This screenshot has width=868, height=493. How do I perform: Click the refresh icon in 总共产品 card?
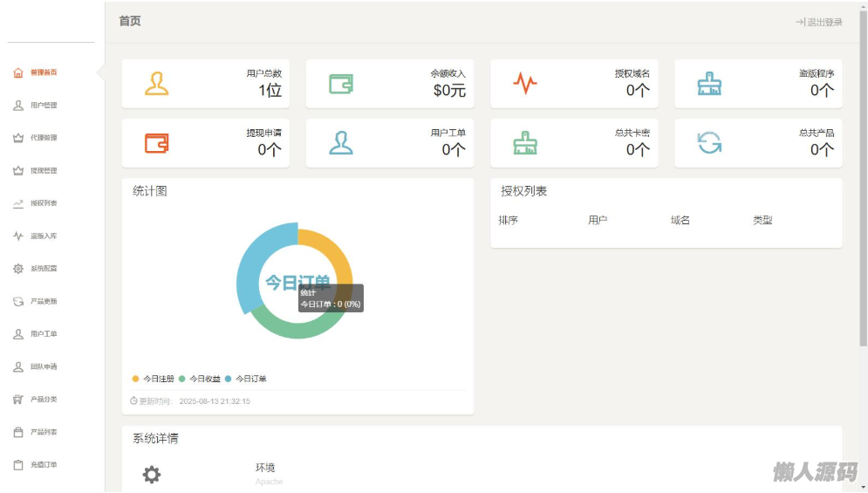click(x=708, y=142)
